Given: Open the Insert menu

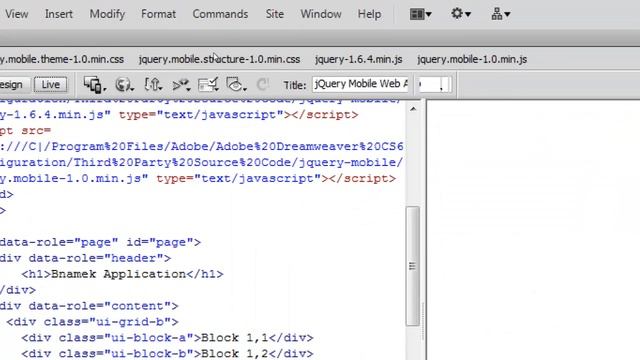Looking at the screenshot, I should pyautogui.click(x=59, y=14).
